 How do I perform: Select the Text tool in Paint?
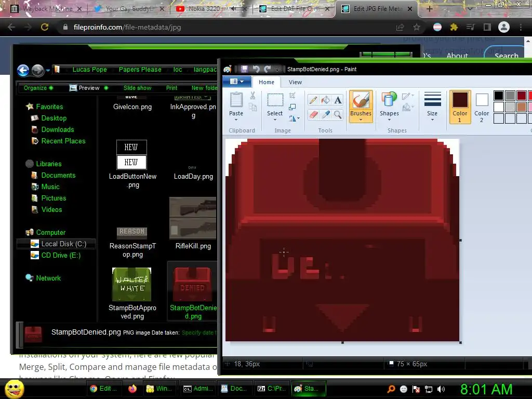(338, 100)
